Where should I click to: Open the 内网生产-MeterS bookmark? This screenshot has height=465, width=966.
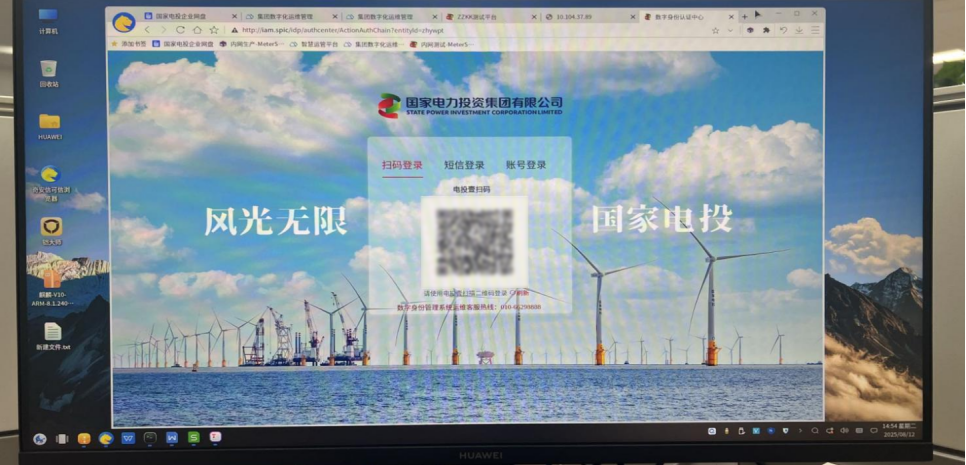pos(251,44)
